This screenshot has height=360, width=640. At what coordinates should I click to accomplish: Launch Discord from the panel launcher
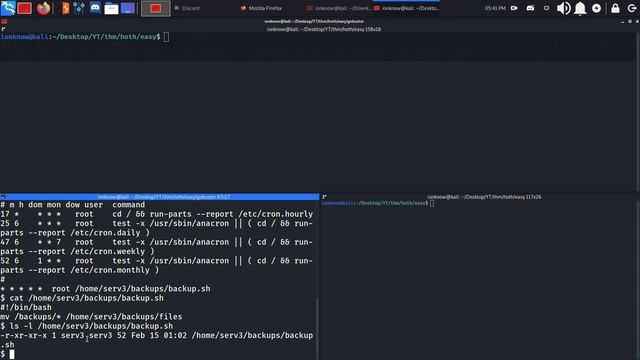(95, 8)
